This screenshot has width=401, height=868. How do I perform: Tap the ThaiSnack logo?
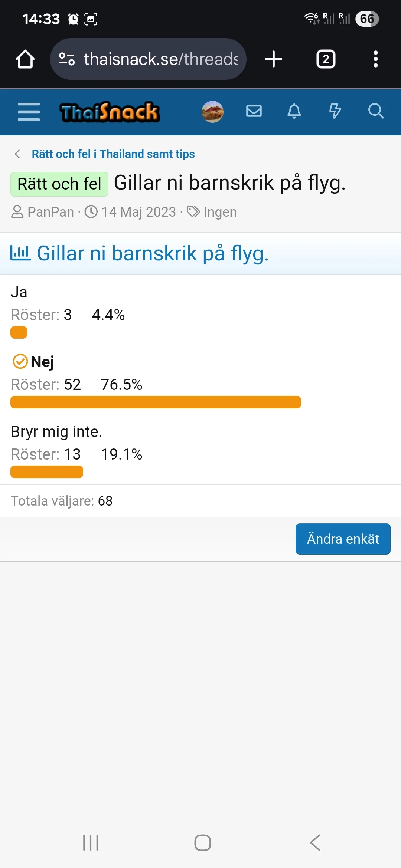110,112
